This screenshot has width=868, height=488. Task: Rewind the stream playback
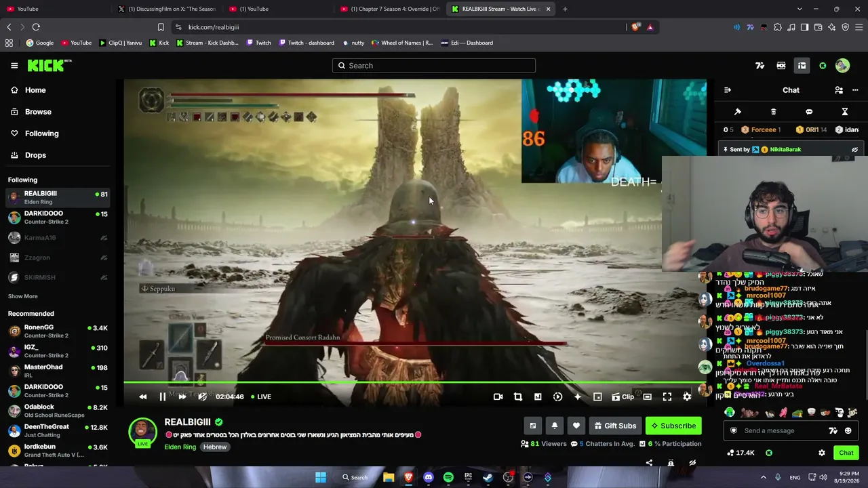click(142, 397)
